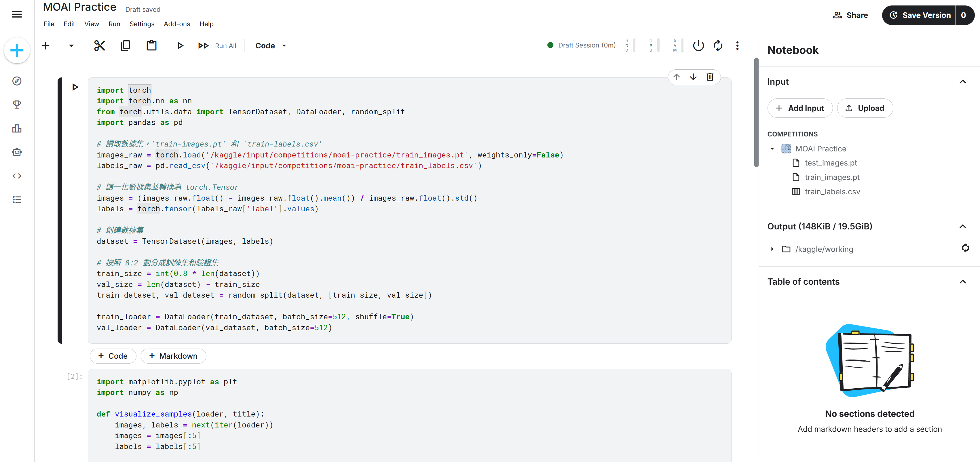Click into the second code cell
The height and width of the screenshot is (462, 980).
coord(409,415)
